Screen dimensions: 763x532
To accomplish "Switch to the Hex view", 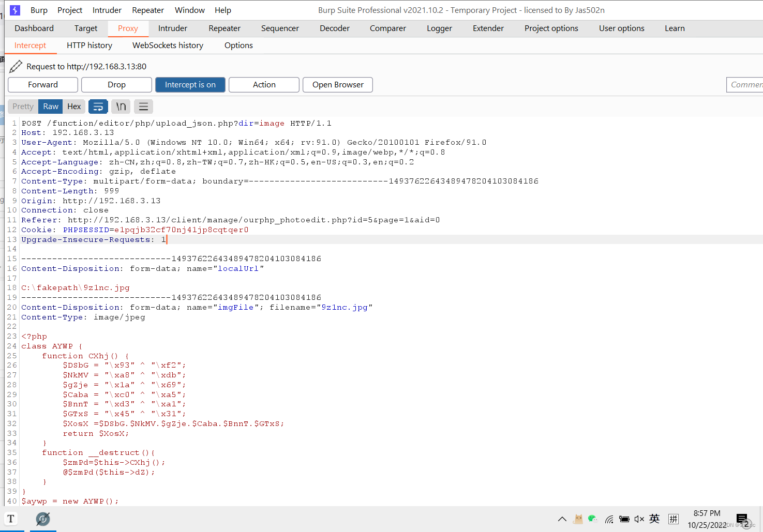I will coord(74,107).
